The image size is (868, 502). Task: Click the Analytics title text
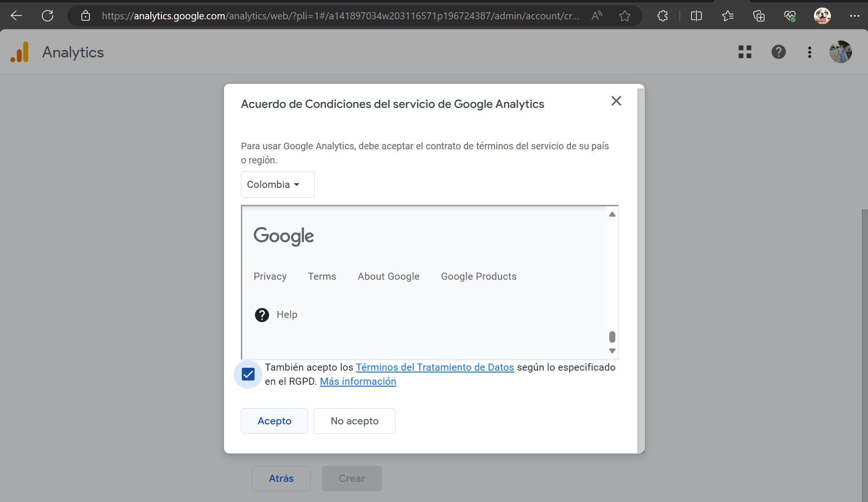point(73,52)
